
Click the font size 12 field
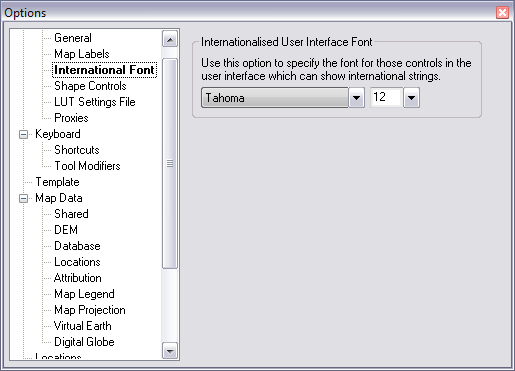tap(386, 97)
